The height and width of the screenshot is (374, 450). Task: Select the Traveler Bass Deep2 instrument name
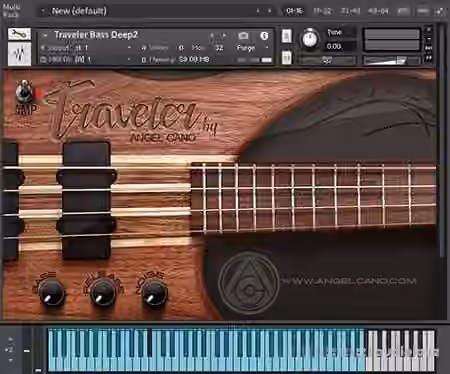pos(96,35)
